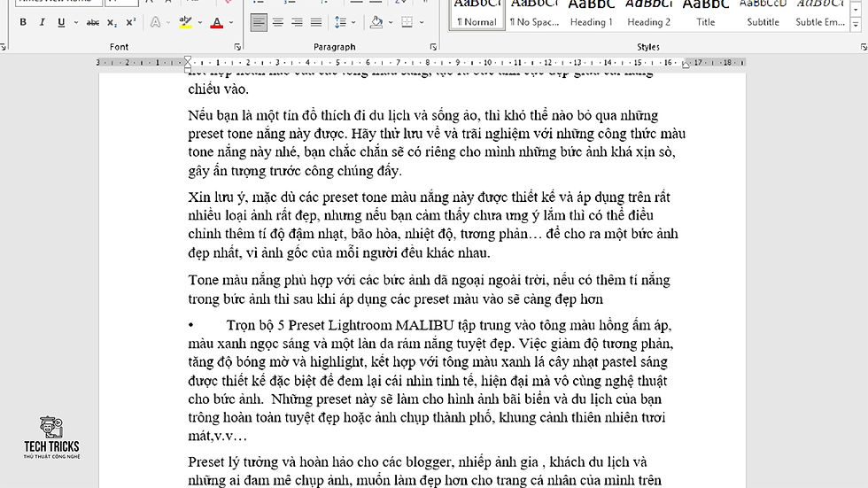The height and width of the screenshot is (488, 868).
Task: Open Borders dropdown arrow
Action: click(422, 22)
